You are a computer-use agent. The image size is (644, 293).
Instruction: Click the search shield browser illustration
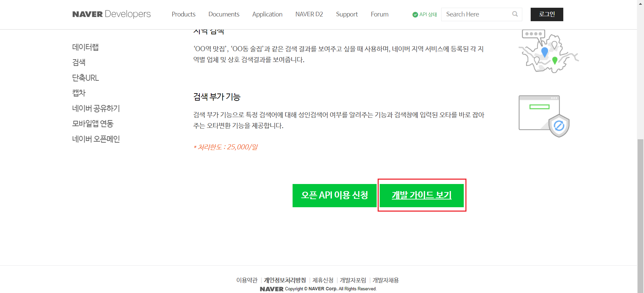click(x=544, y=116)
